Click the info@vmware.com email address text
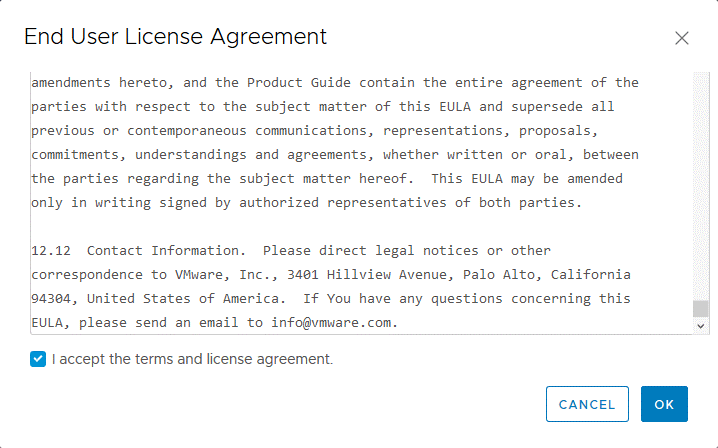The height and width of the screenshot is (448, 718). [x=334, y=322]
